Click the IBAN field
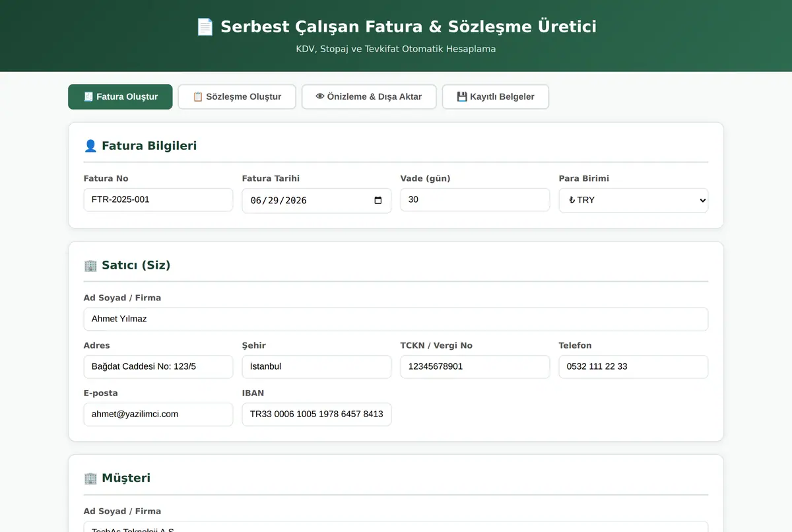 tap(317, 415)
